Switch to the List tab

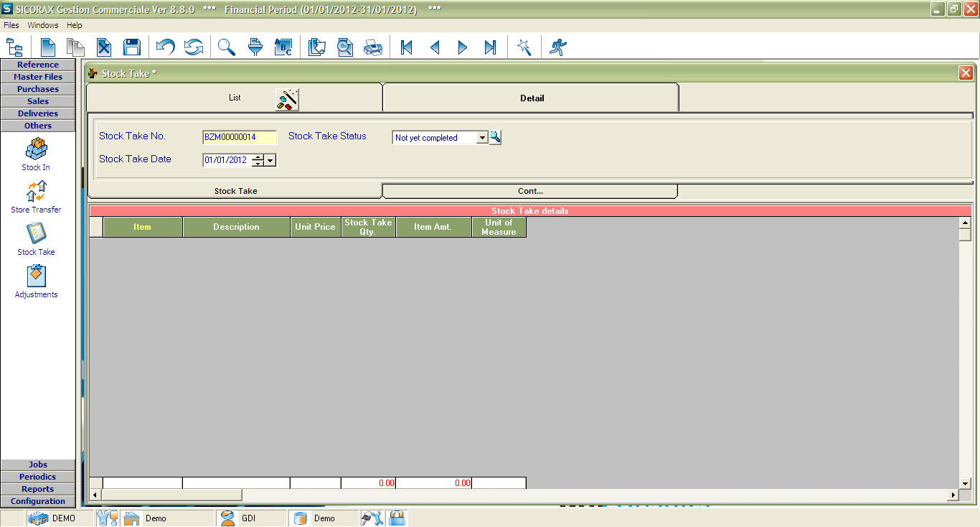[x=235, y=98]
